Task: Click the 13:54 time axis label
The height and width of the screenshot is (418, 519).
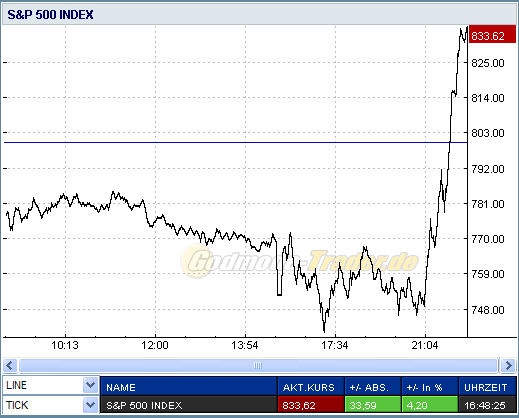Action: tap(245, 345)
